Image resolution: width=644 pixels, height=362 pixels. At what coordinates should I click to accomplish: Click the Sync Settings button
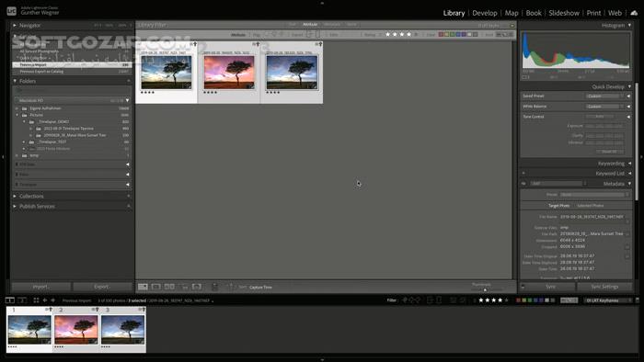pos(604,287)
